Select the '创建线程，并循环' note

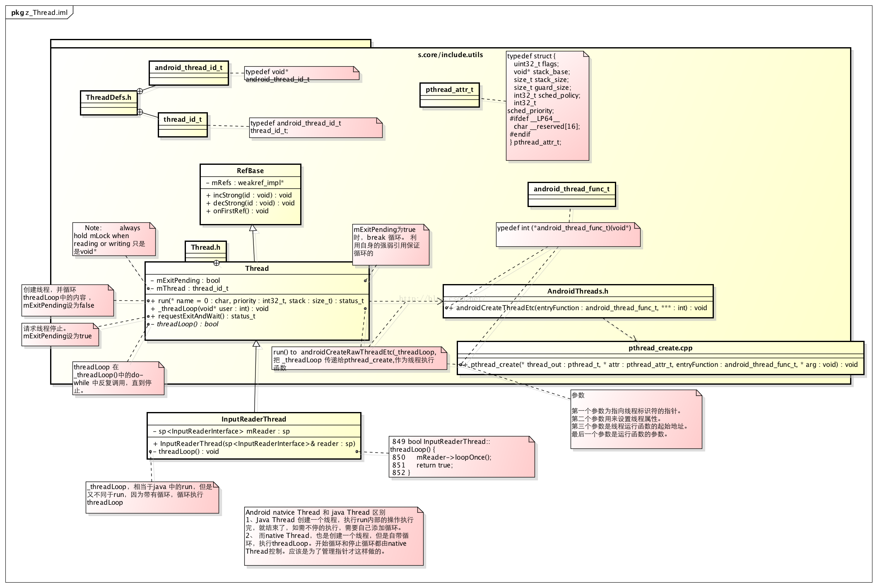pyautogui.click(x=67, y=300)
